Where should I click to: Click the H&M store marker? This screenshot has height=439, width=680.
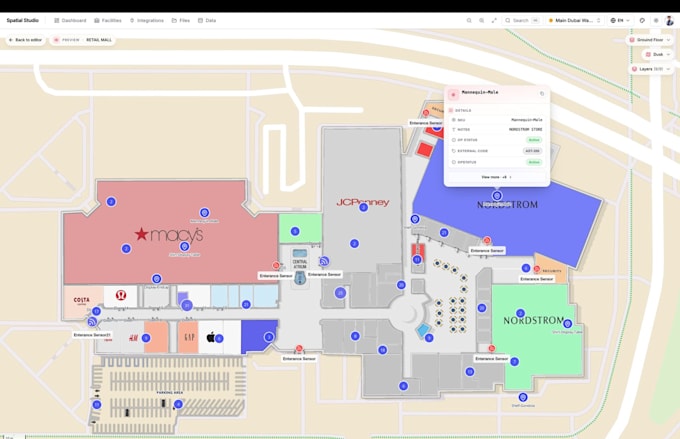146,338
